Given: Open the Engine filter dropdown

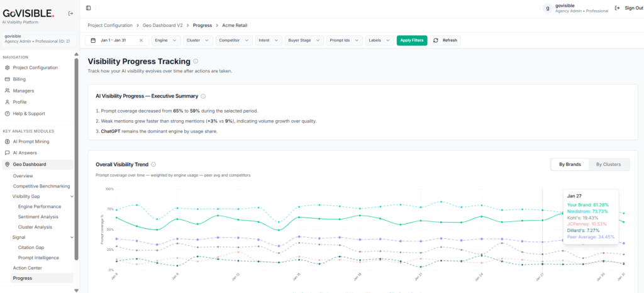Looking at the screenshot, I should 166,40.
